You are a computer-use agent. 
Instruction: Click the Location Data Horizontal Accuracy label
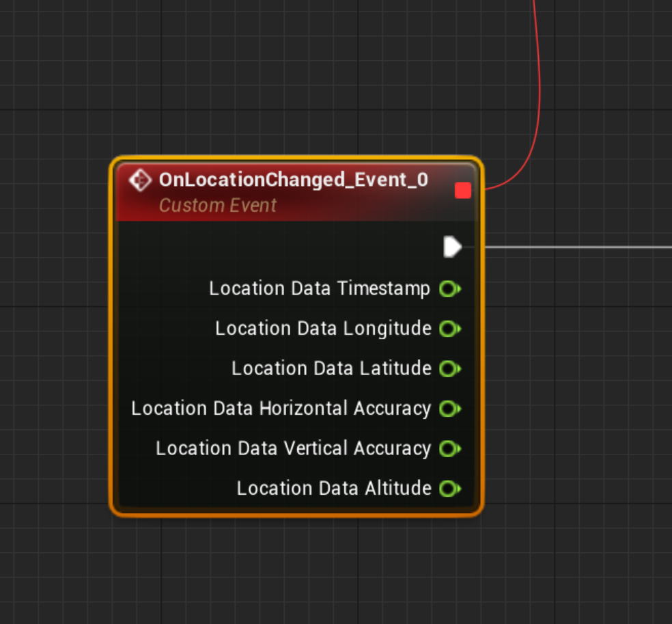point(281,409)
